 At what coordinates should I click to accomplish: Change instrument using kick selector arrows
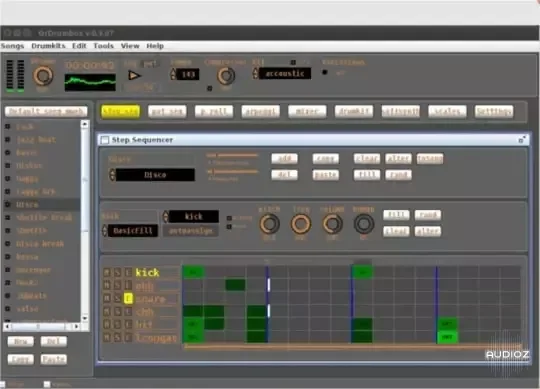(166, 217)
